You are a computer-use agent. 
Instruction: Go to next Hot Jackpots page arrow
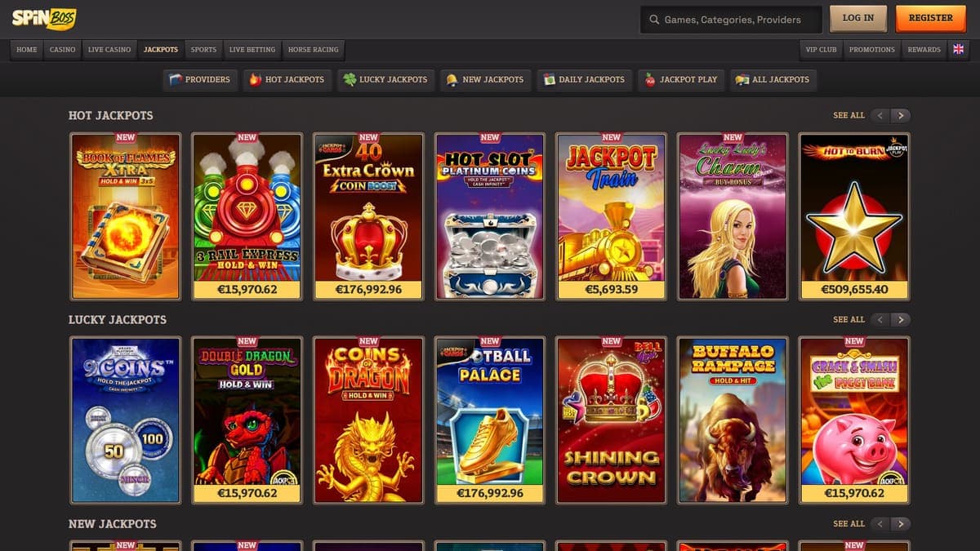[901, 115]
